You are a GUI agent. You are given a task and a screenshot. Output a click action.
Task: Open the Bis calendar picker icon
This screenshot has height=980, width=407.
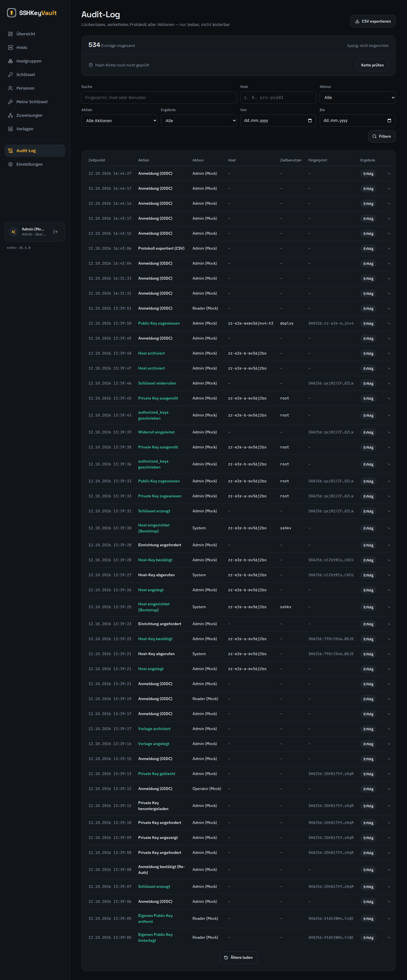click(x=389, y=121)
